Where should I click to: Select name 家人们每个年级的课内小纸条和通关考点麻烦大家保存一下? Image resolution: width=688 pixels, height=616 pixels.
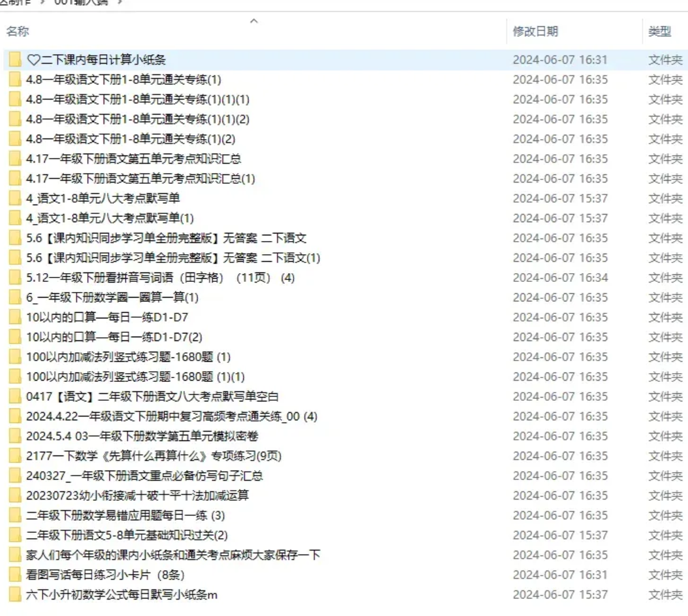point(174,555)
